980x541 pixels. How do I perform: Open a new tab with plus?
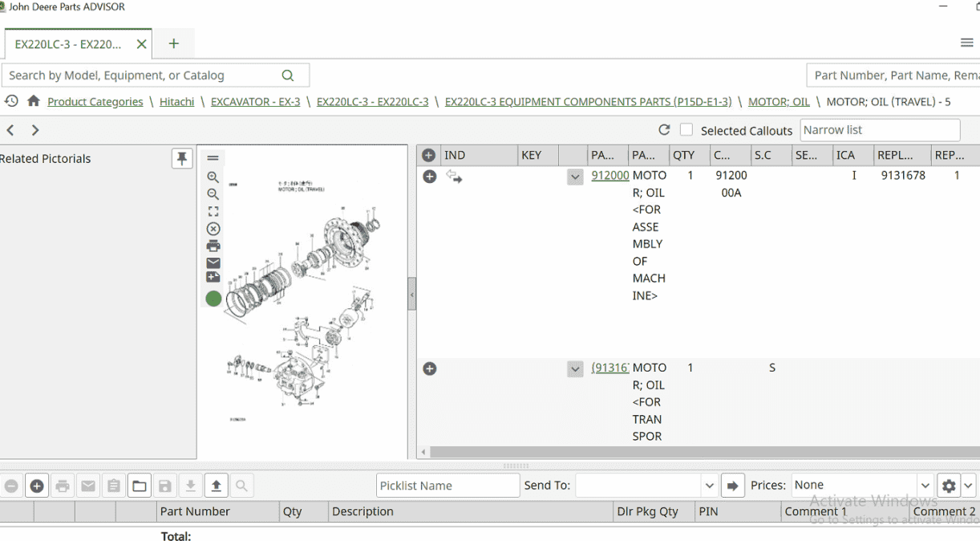[174, 44]
